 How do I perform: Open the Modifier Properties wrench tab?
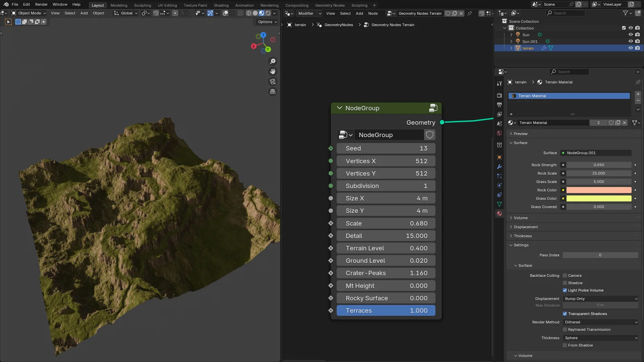point(499,167)
